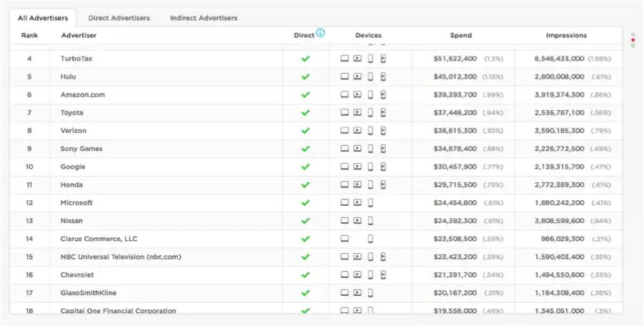Click Chevrolet's mobile video device icon
Screen dimensions: 644x326
click(x=383, y=275)
